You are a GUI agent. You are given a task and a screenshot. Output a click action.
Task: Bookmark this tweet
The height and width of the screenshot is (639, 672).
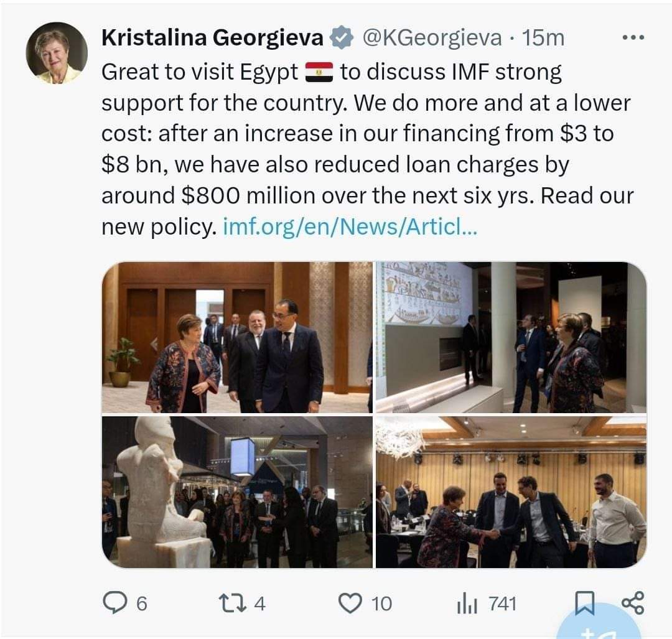click(585, 603)
